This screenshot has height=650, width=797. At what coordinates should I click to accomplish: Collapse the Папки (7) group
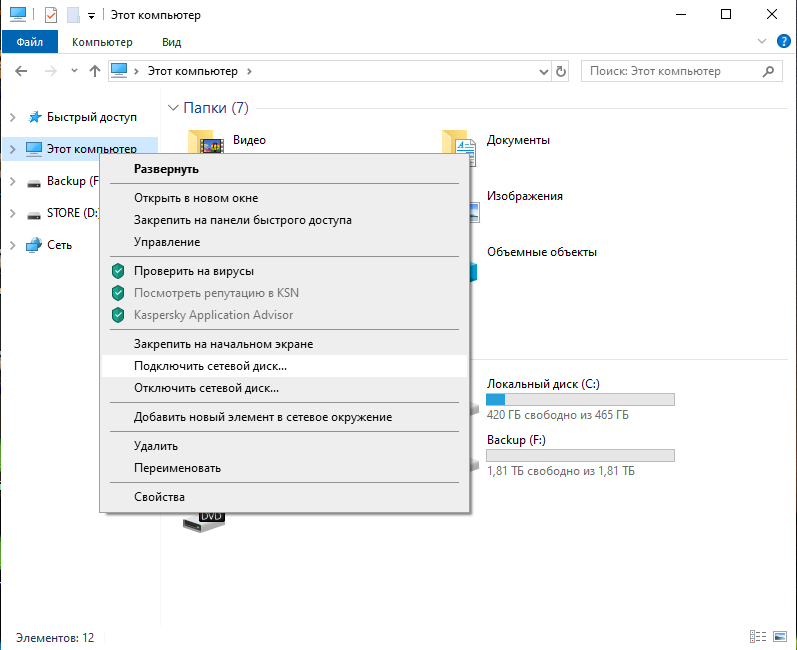point(173,108)
